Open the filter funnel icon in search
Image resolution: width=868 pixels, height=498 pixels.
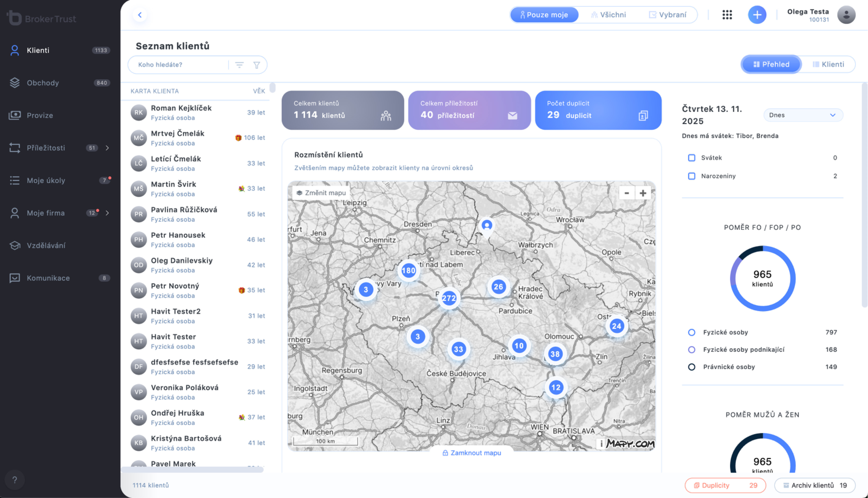point(257,65)
